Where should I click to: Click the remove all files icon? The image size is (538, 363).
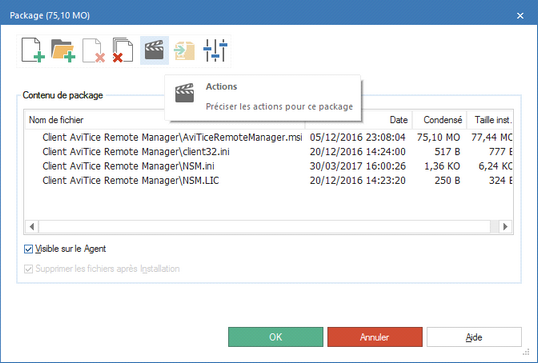pos(123,50)
